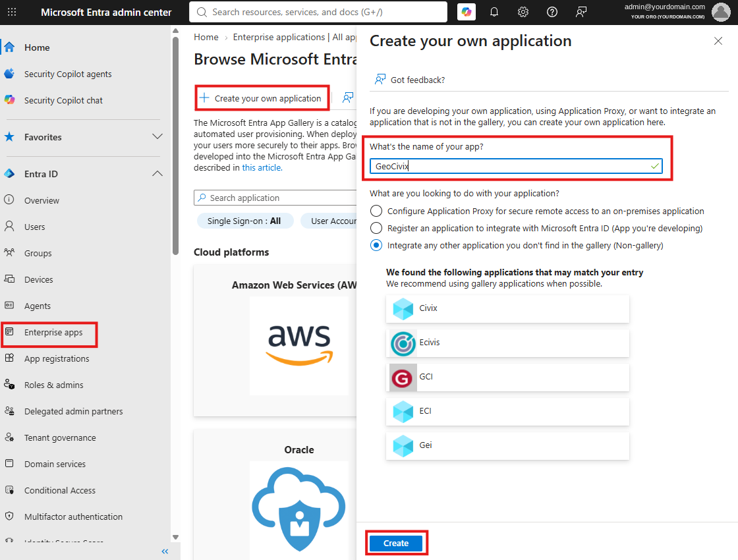Click the Conditional Access icon

point(9,490)
